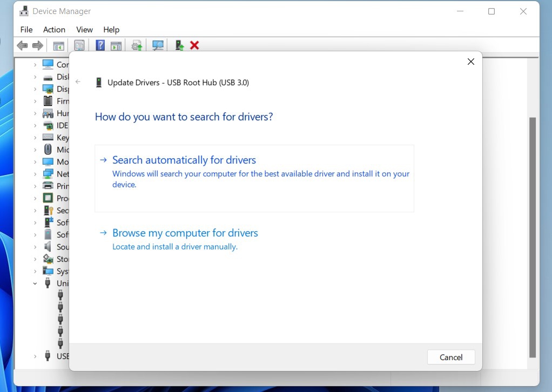The height and width of the screenshot is (392, 552).
Task: Select the system devices icon beside 'Sys'
Action: pyautogui.click(x=48, y=271)
